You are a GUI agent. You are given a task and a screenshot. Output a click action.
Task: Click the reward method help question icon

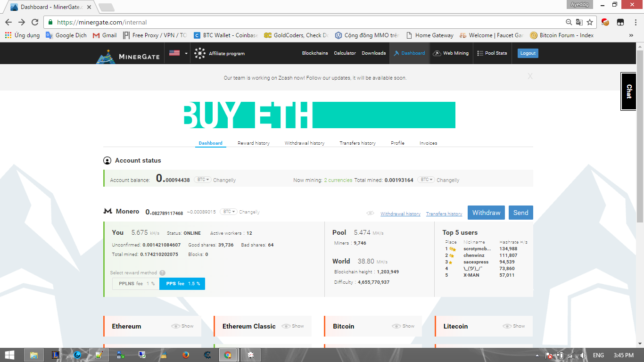(x=162, y=273)
